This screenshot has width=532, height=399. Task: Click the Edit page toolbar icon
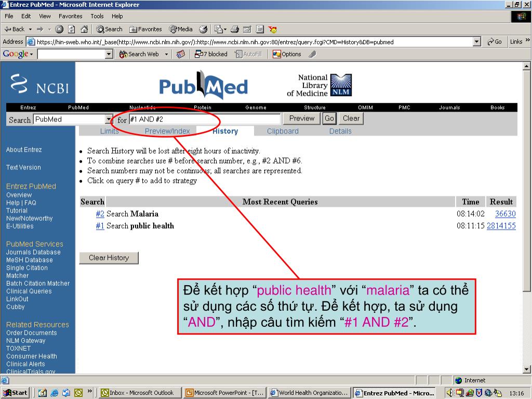[x=247, y=29]
